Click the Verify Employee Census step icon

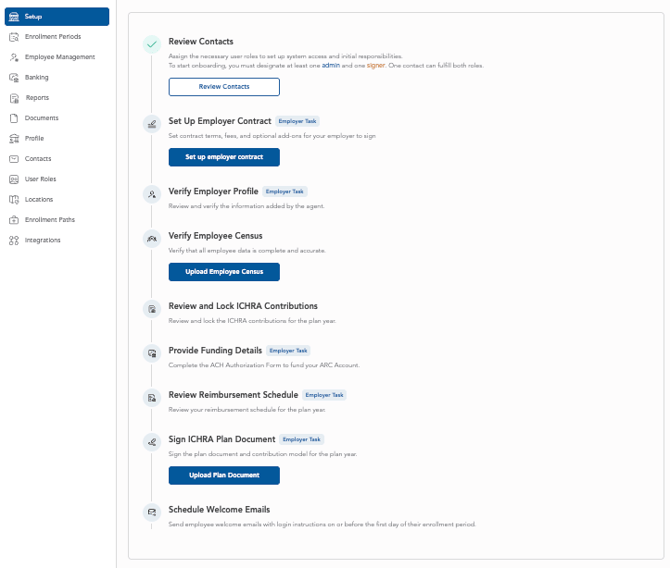[152, 239]
